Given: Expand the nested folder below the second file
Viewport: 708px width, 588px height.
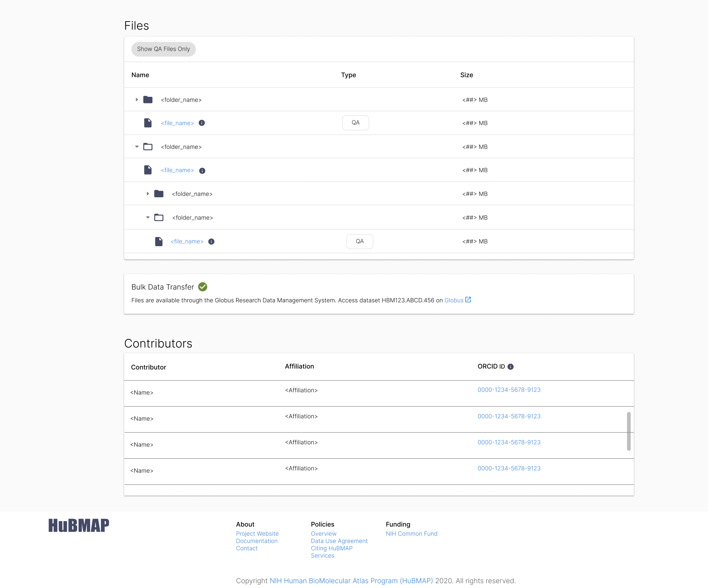Looking at the screenshot, I should pos(148,194).
